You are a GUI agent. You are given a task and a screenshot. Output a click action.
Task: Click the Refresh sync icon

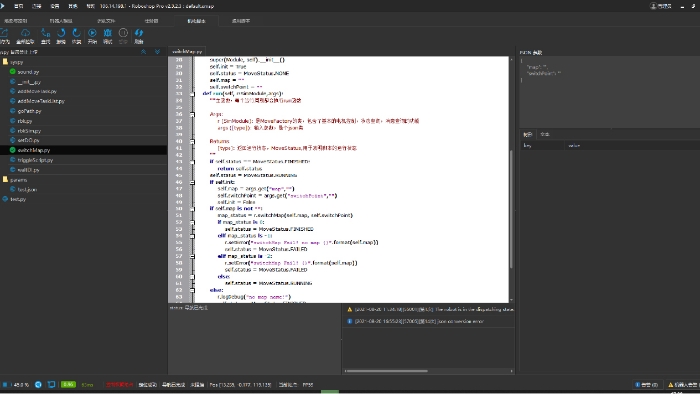tap(139, 33)
